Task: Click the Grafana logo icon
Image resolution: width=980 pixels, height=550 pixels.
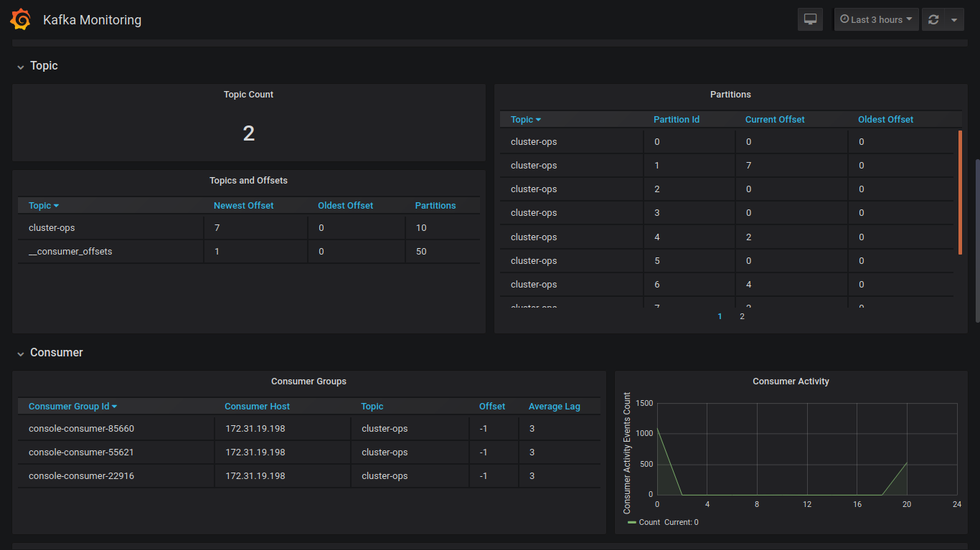Action: (x=21, y=20)
